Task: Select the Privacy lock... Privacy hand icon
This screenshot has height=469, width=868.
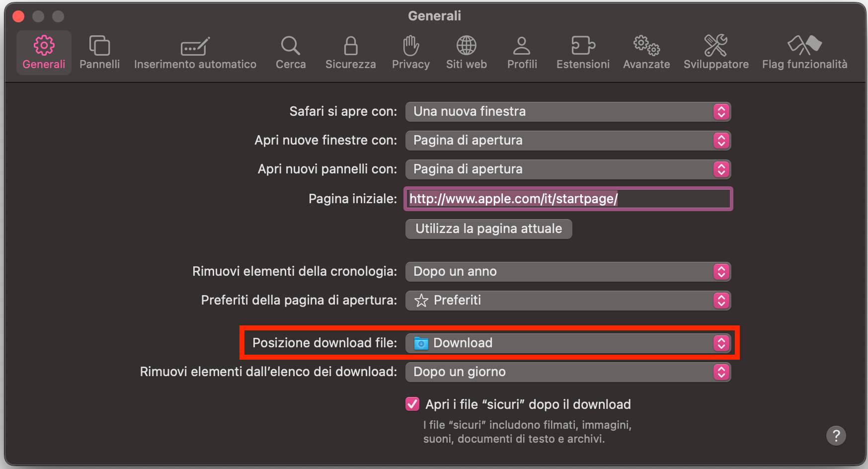Action: 410,51
